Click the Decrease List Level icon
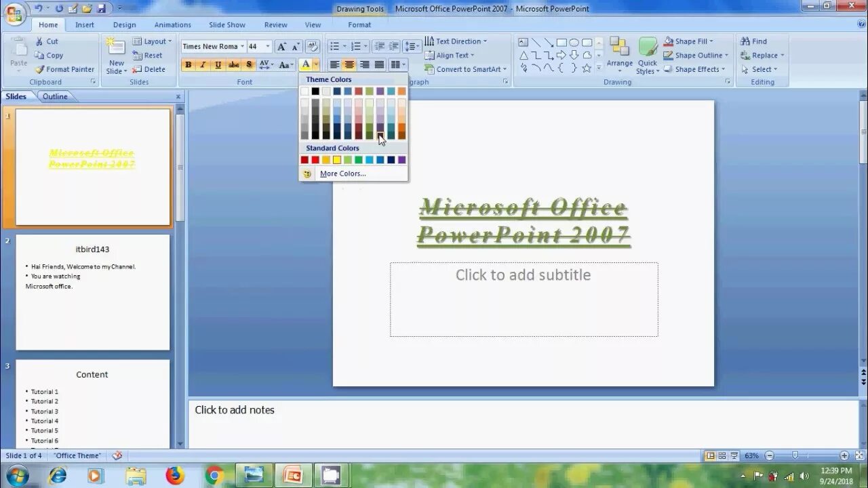This screenshot has width=868, height=488. click(x=379, y=46)
